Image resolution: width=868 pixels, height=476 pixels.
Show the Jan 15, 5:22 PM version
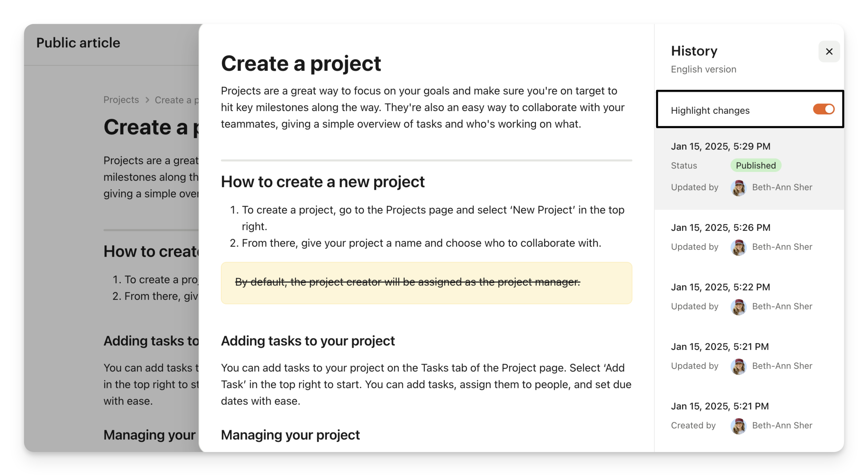tap(720, 287)
